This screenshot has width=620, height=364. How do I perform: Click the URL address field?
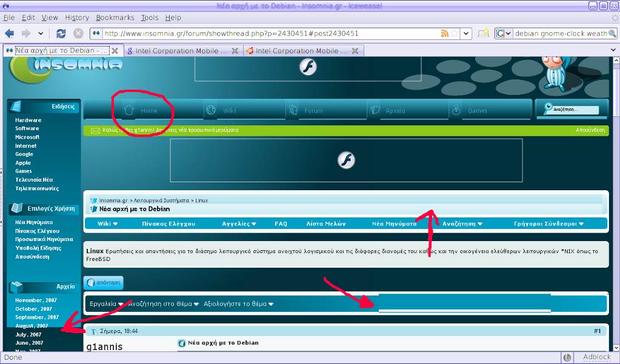[x=271, y=33]
